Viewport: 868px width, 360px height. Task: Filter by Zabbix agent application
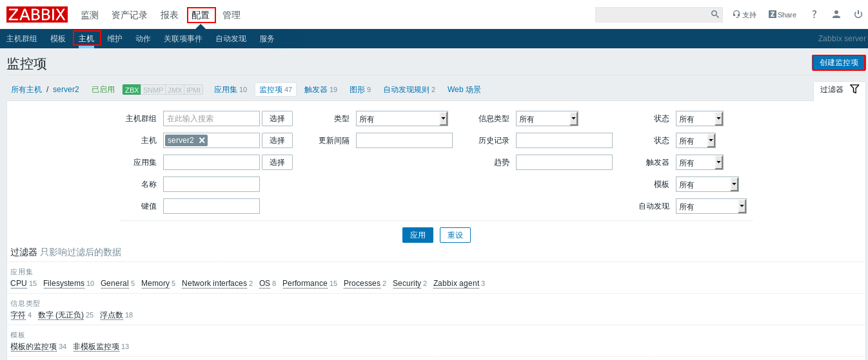pos(456,283)
